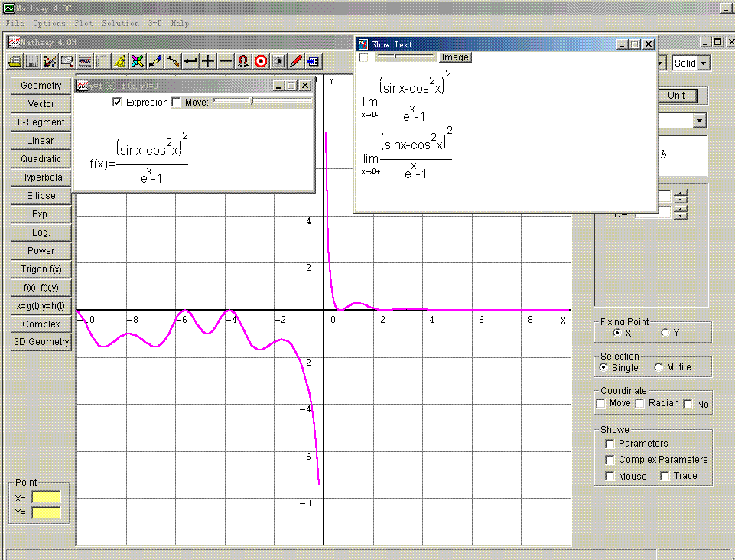Open the Help menu
This screenshot has height=560, width=735.
pyautogui.click(x=180, y=23)
